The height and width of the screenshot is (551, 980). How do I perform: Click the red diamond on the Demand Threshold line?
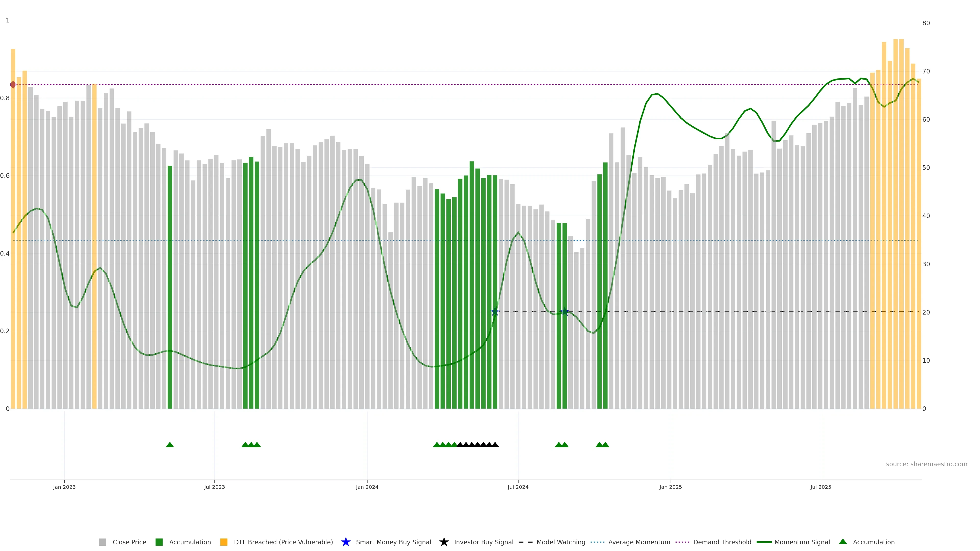click(13, 85)
